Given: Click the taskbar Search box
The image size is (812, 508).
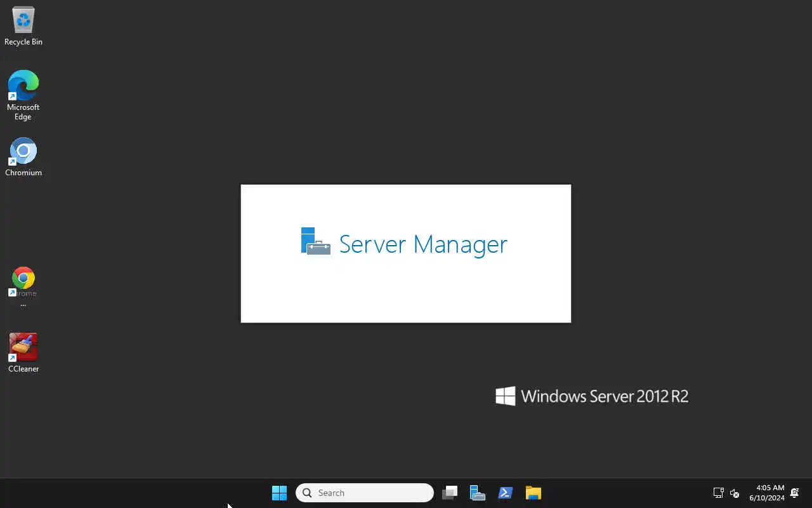Looking at the screenshot, I should [365, 493].
